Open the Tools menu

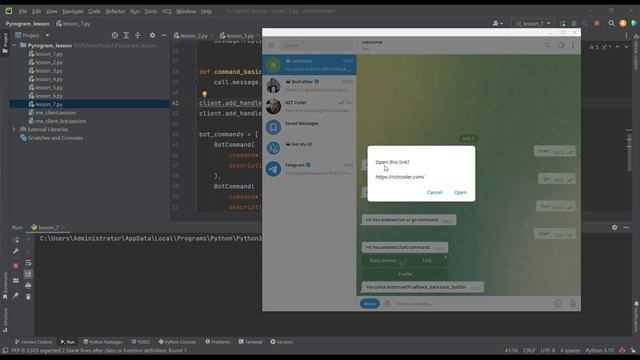click(x=151, y=11)
